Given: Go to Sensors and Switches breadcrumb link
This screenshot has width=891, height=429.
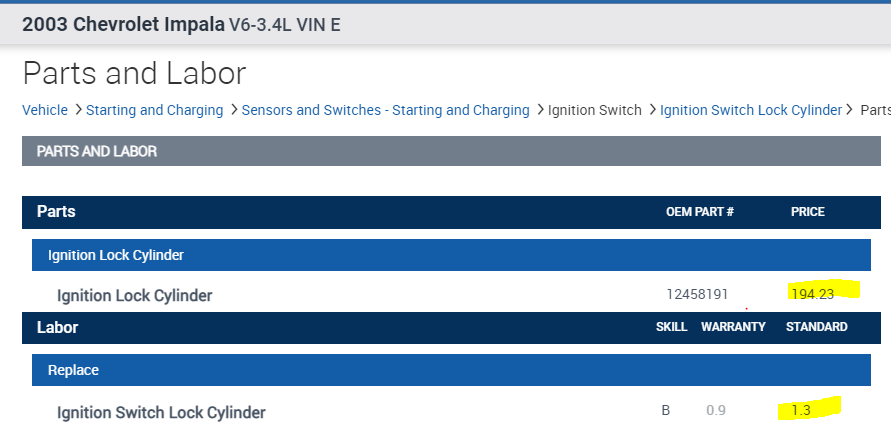Looking at the screenshot, I should [385, 110].
